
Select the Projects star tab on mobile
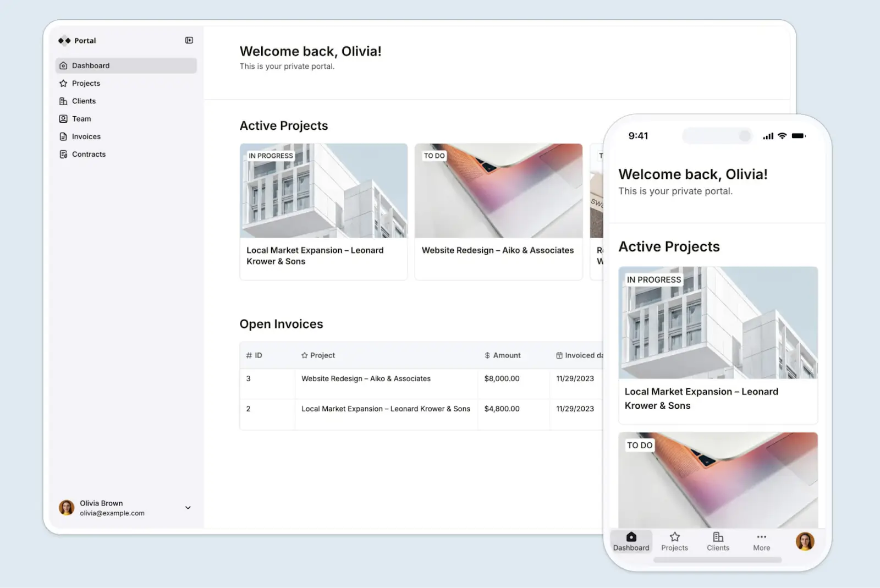pos(674,541)
